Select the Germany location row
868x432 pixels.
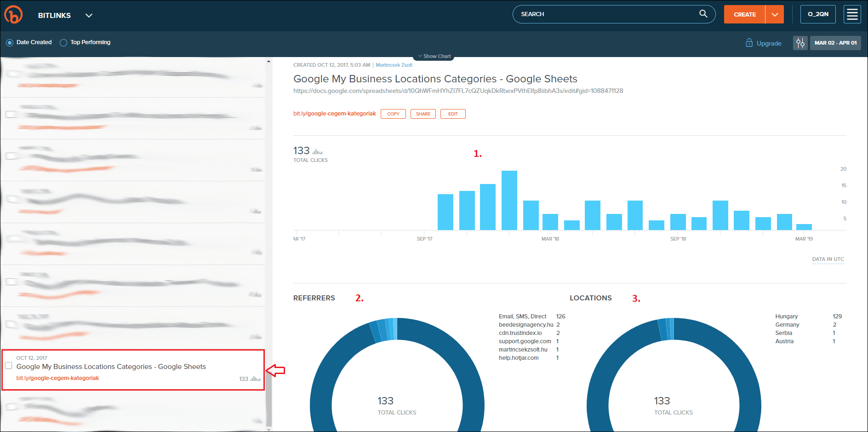click(806, 325)
